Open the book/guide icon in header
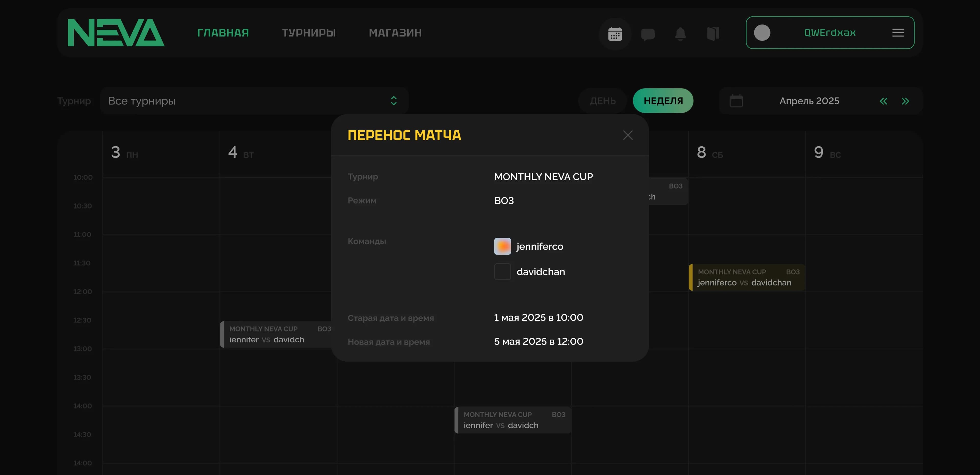 [x=713, y=33]
